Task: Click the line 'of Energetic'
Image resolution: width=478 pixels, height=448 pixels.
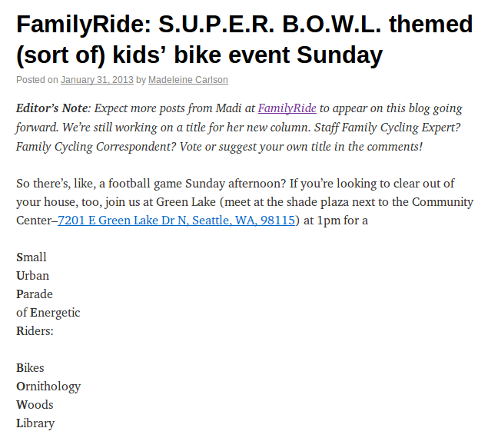Action: coord(48,313)
